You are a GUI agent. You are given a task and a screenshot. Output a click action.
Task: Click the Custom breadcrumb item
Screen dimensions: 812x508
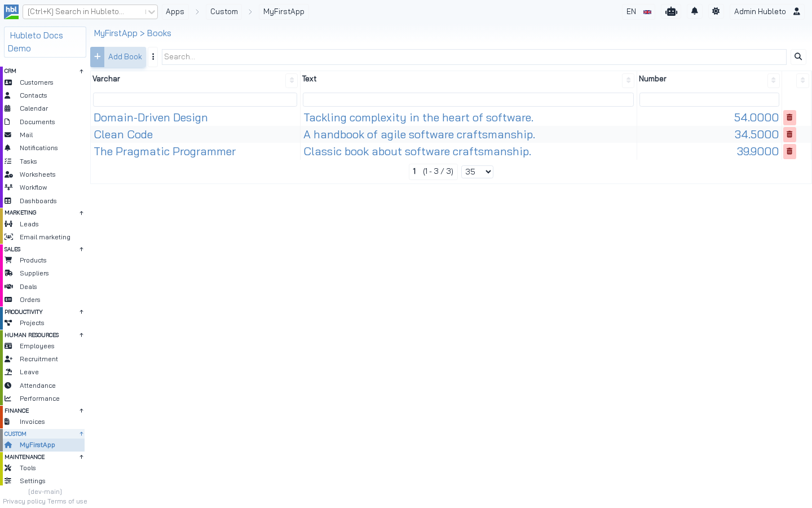click(224, 11)
